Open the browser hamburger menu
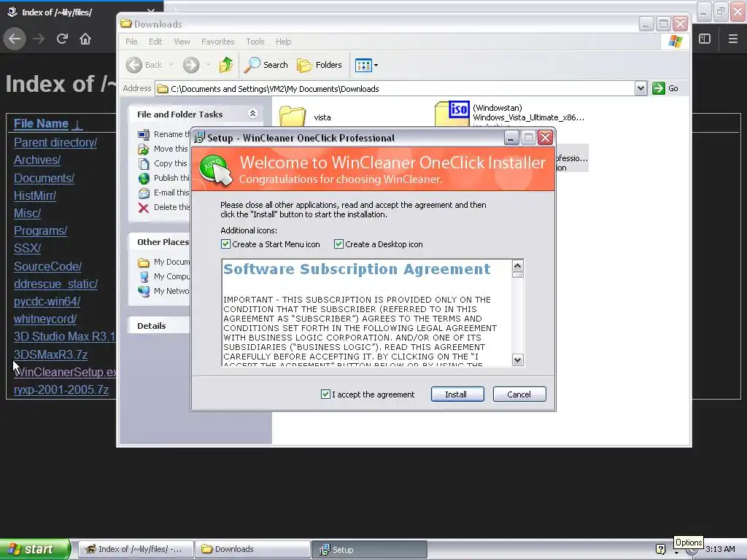The image size is (747, 560). 732,39
